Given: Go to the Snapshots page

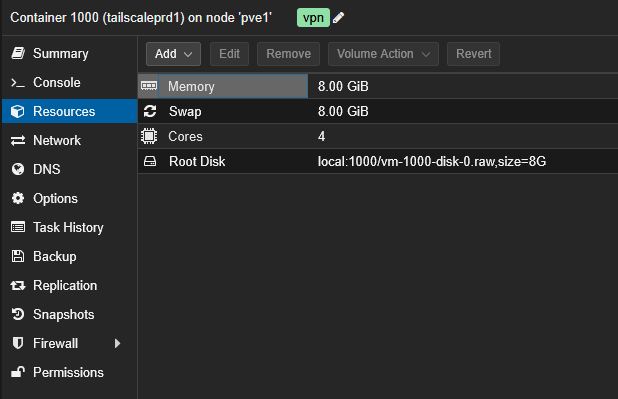Looking at the screenshot, I should [70, 314].
